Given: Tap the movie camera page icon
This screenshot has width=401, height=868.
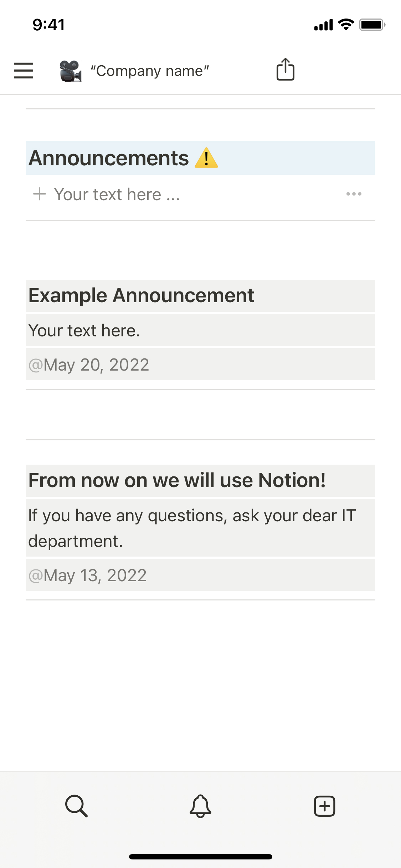Looking at the screenshot, I should [x=70, y=71].
